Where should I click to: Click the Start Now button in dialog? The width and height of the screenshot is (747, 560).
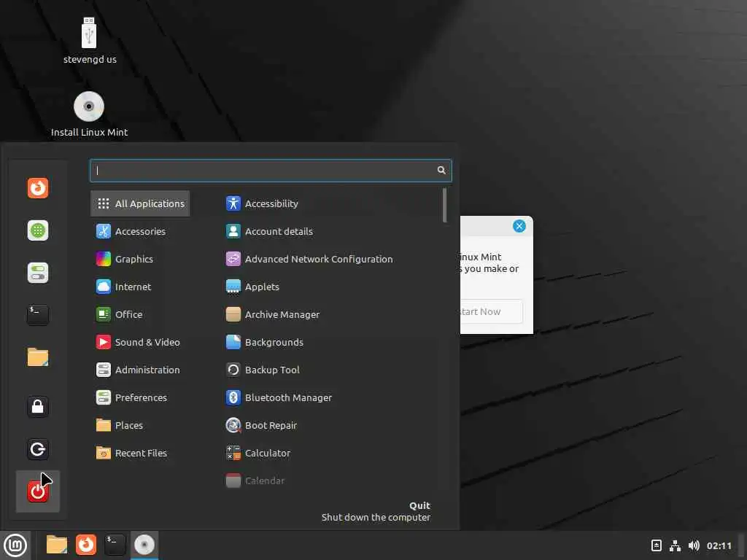[x=491, y=311]
